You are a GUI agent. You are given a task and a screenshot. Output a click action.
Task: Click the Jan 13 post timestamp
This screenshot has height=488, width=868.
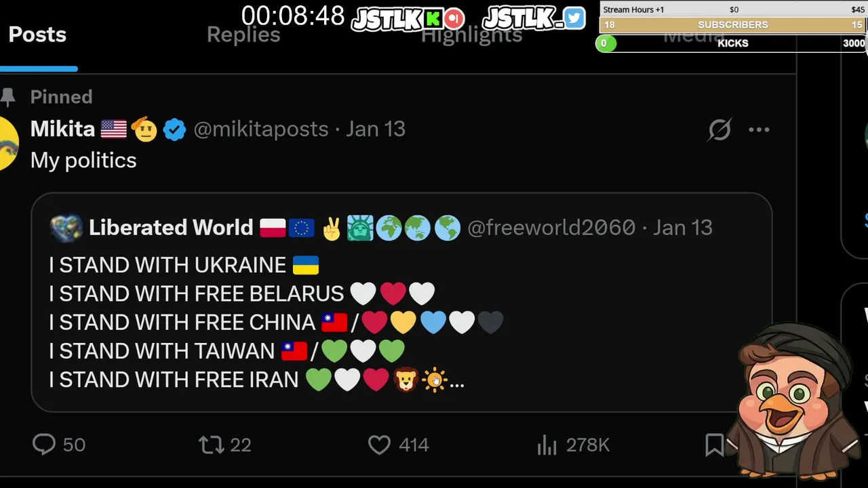(376, 129)
